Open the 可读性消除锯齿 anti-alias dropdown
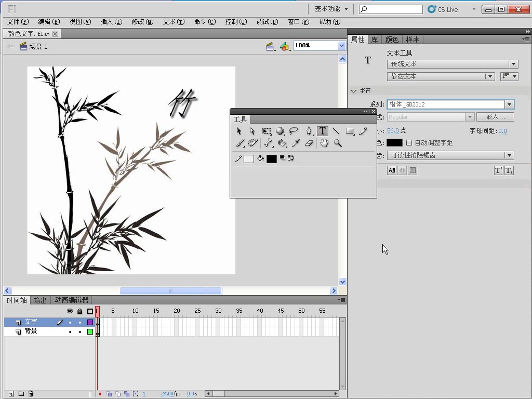 tap(510, 155)
